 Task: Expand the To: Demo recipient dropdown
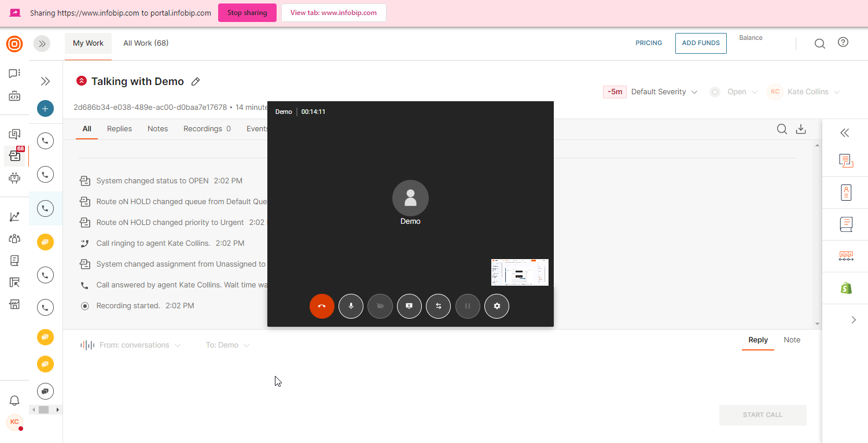point(227,345)
